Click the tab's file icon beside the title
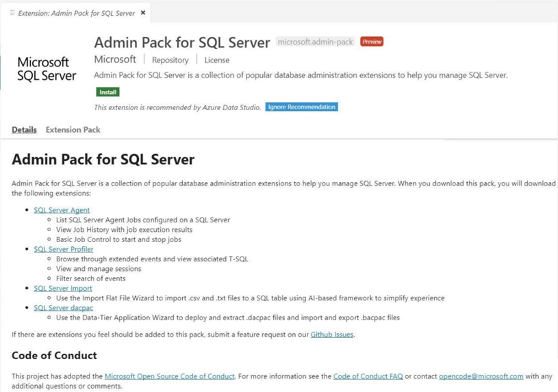The image size is (558, 392). click(x=12, y=13)
